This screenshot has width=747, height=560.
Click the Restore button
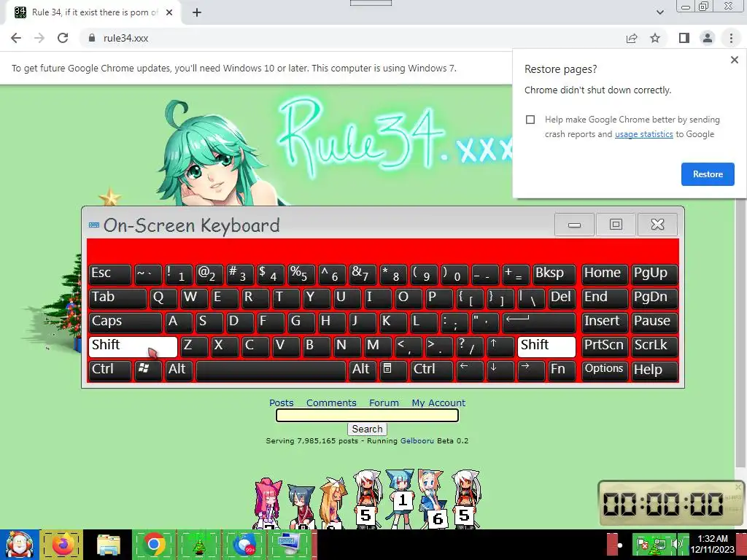pyautogui.click(x=708, y=174)
